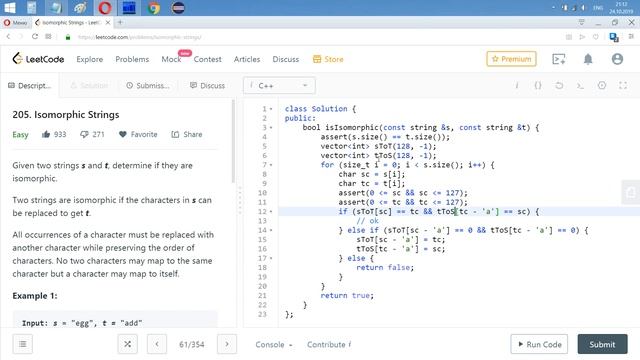The height and width of the screenshot is (360, 640).
Task: Pick a random problem with shuffle icon
Action: click(127, 344)
